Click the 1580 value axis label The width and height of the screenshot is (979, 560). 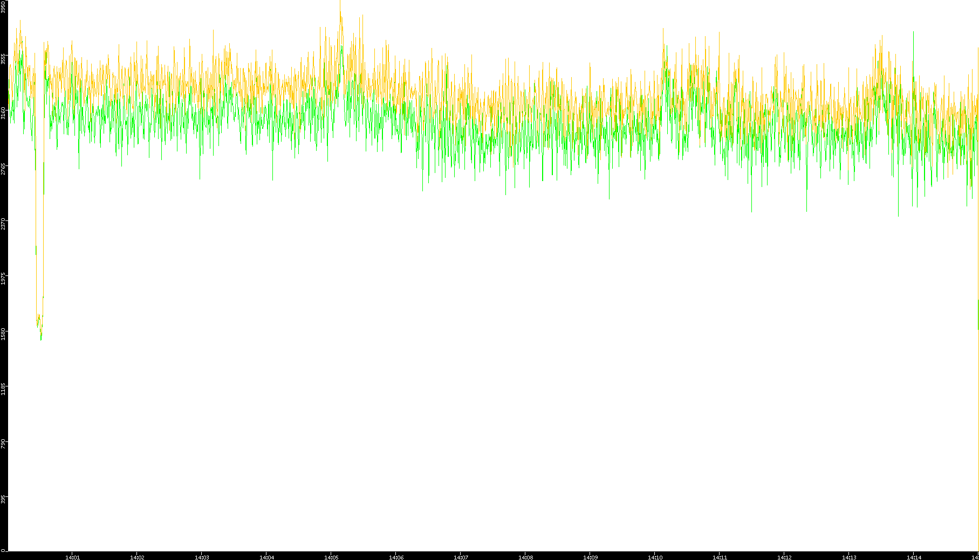coord(3,334)
